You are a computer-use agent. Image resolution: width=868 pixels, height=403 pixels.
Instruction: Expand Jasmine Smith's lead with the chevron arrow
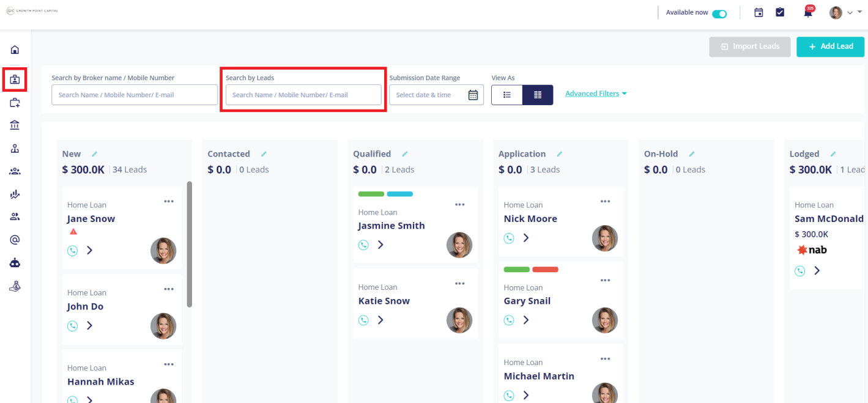pos(380,245)
